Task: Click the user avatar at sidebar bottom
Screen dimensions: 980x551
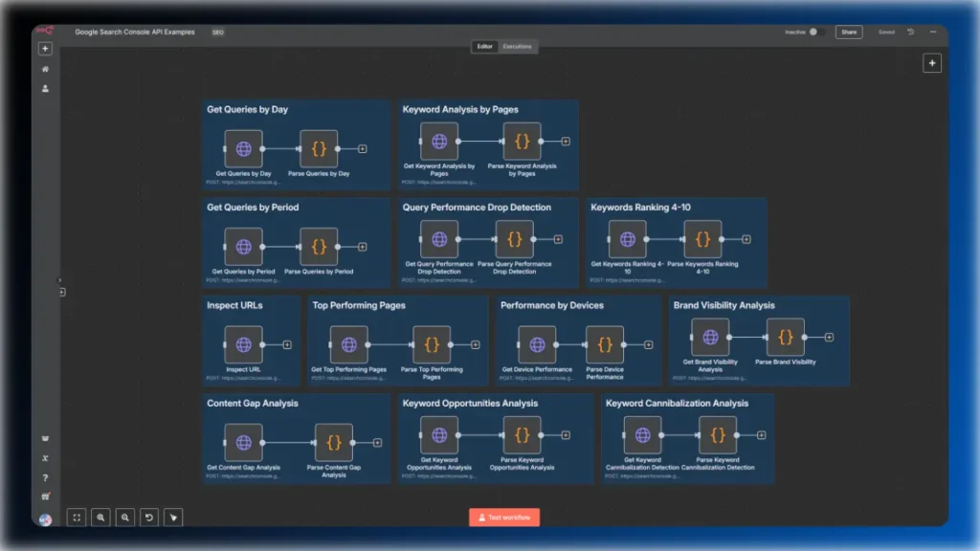Action: click(x=45, y=519)
